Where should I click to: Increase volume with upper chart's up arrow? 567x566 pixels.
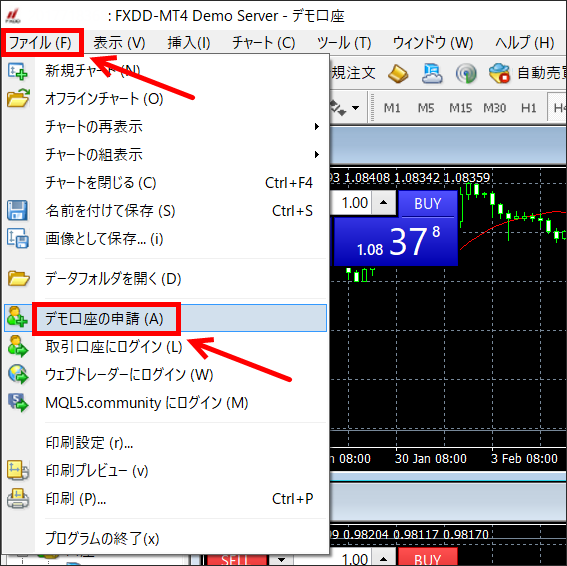pos(384,203)
